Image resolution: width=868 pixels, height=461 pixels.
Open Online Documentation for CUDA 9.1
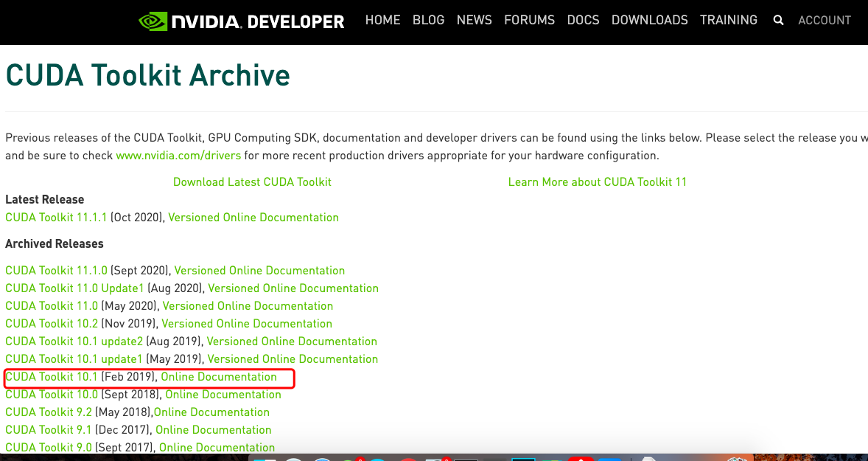pos(213,430)
